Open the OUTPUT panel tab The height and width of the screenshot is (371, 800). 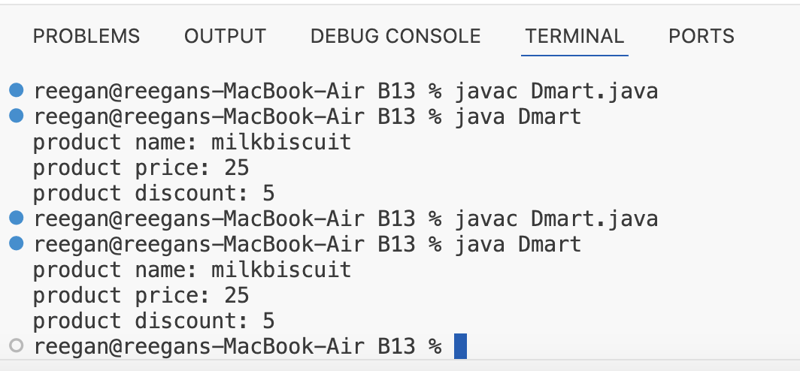pos(225,36)
